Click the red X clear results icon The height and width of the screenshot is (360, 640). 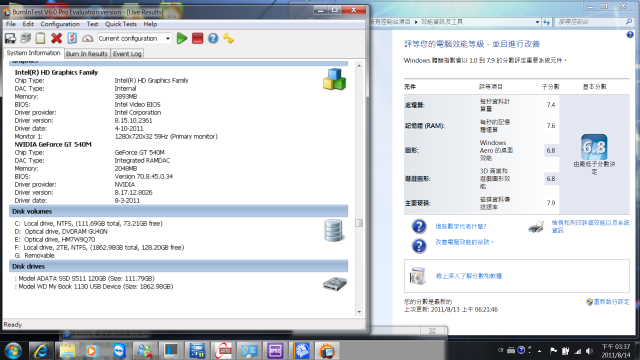[x=56, y=38]
